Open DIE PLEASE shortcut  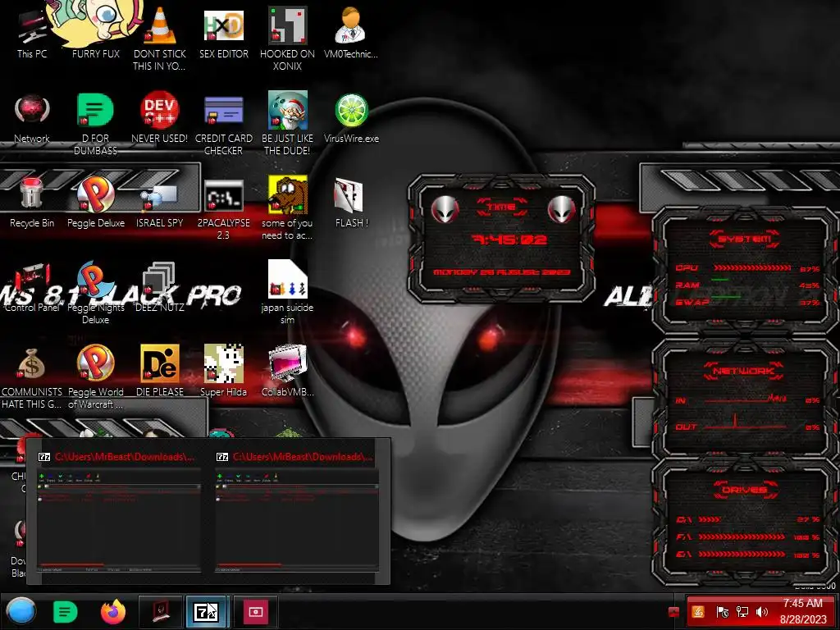point(160,371)
